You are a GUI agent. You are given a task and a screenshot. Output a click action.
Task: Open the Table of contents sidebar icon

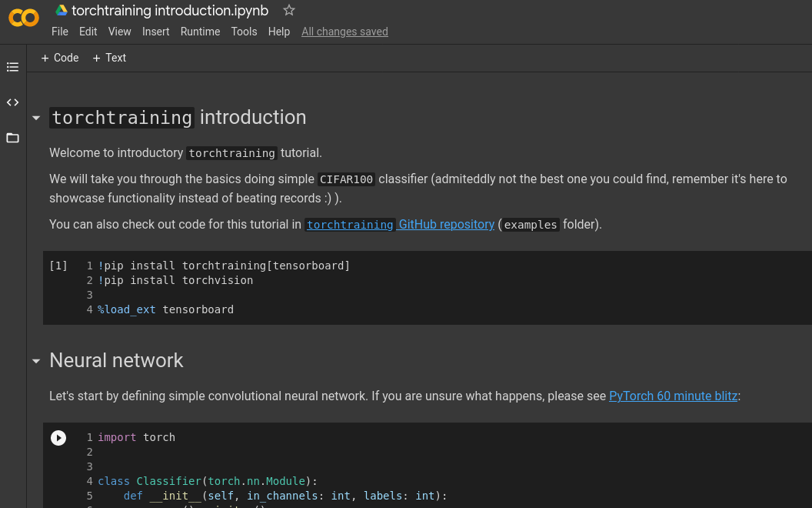coord(12,67)
